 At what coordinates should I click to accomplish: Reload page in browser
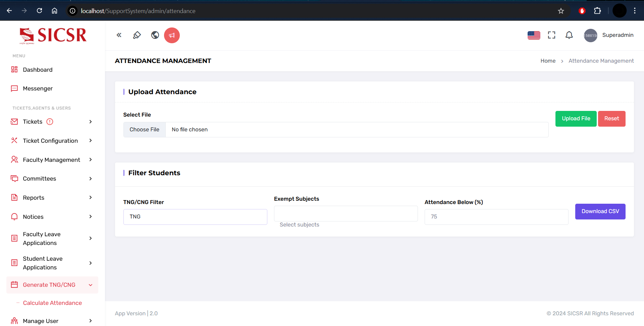pos(39,11)
